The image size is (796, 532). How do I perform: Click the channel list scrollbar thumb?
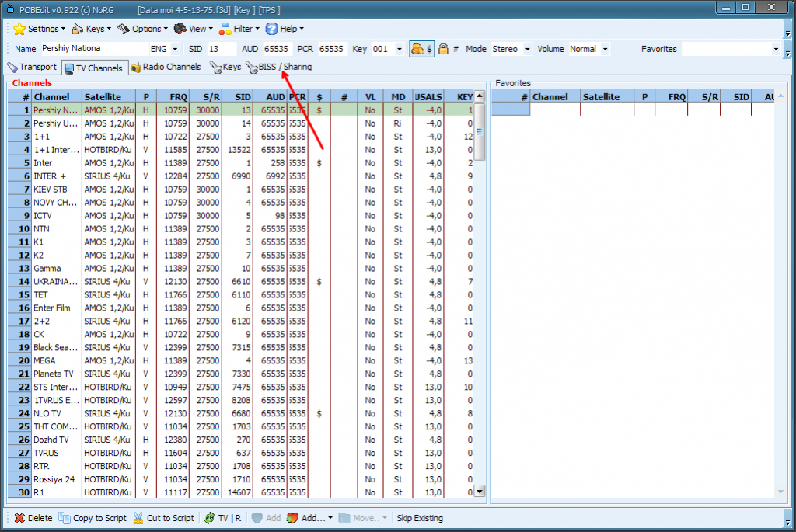click(x=479, y=132)
